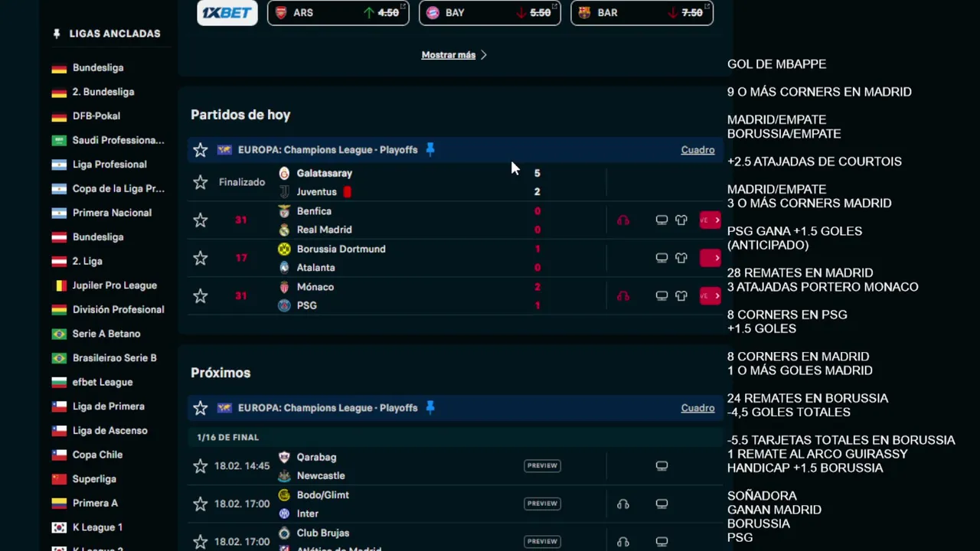Open Champions League Playoffs link under Partidos de hoy
The width and height of the screenshot is (980, 551).
pos(328,150)
